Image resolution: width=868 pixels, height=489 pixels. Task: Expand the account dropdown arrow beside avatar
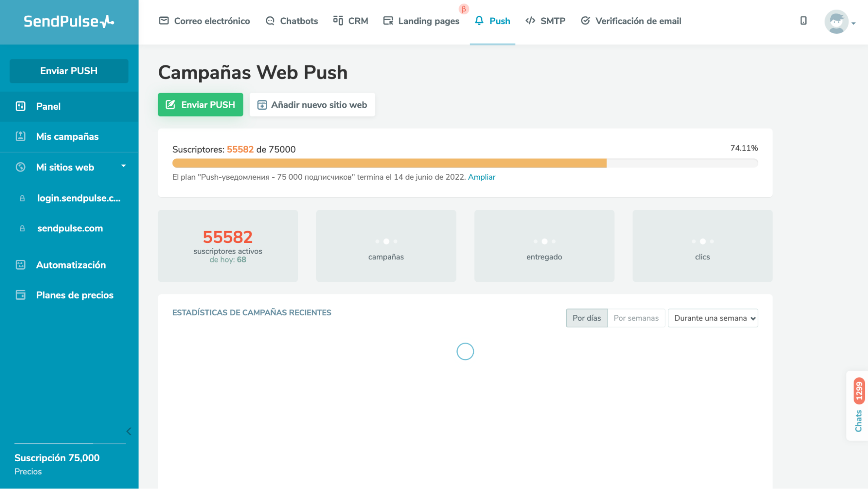tap(854, 23)
